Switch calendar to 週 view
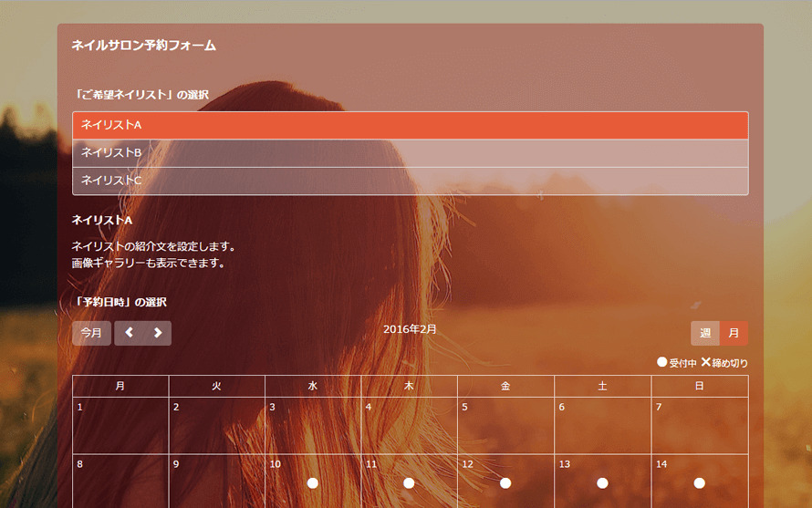Screen dimensions: 812x508 705,333
